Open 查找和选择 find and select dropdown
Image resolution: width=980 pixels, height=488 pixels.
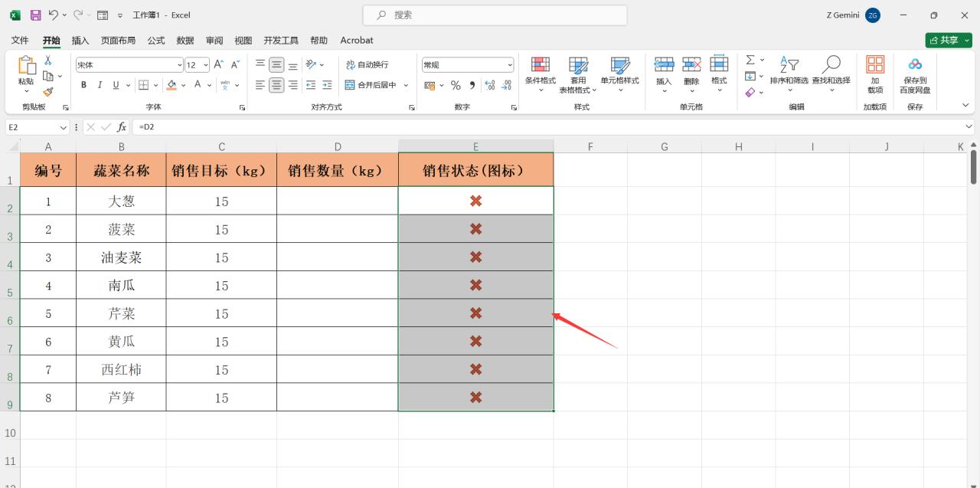[831, 74]
